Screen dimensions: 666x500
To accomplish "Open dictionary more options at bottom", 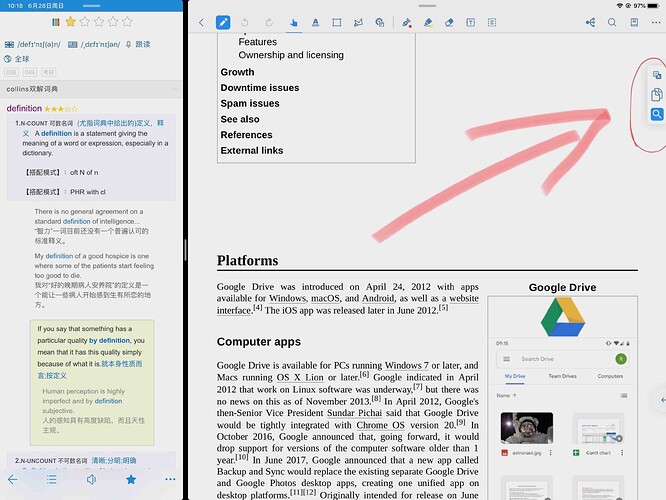I will pyautogui.click(x=170, y=479).
